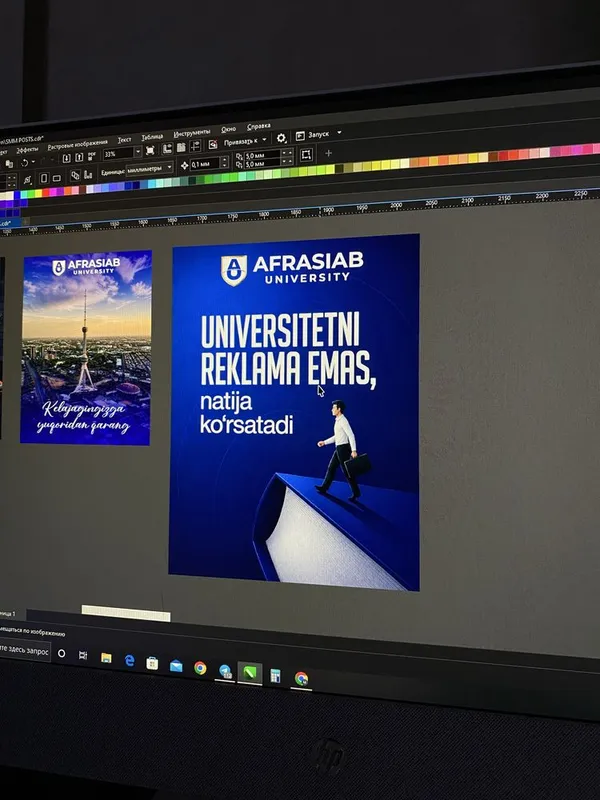
Task: Open the Растровые изображения menu
Action: 78,144
